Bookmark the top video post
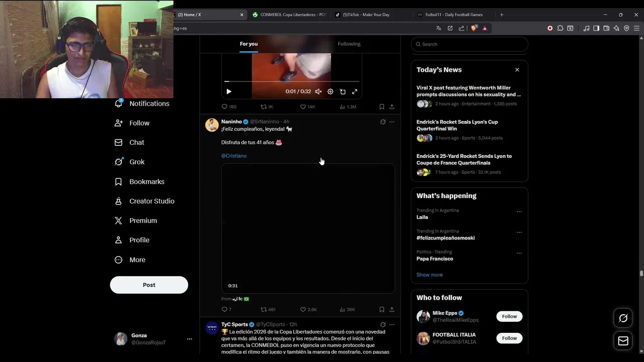Screen dimensions: 644x362 (382, 107)
